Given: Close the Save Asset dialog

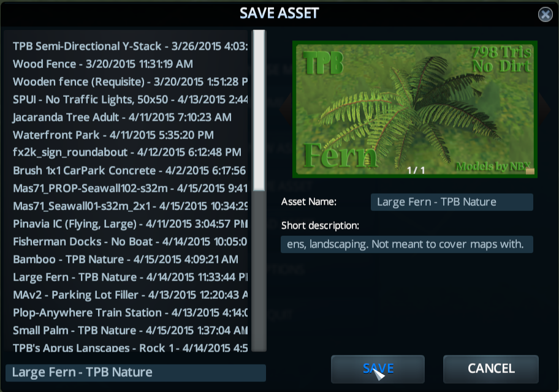Looking at the screenshot, I should pyautogui.click(x=545, y=15).
